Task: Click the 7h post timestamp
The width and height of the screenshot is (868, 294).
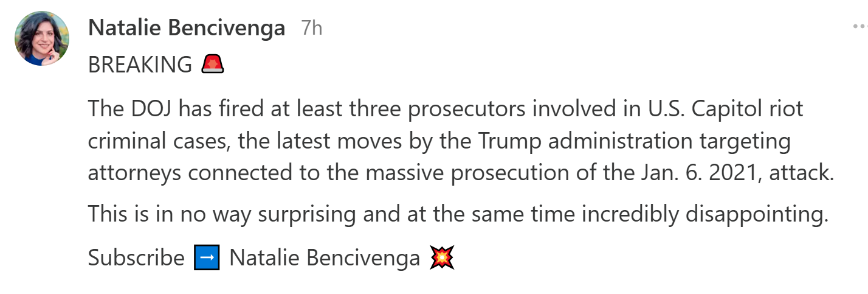Action: [x=312, y=28]
